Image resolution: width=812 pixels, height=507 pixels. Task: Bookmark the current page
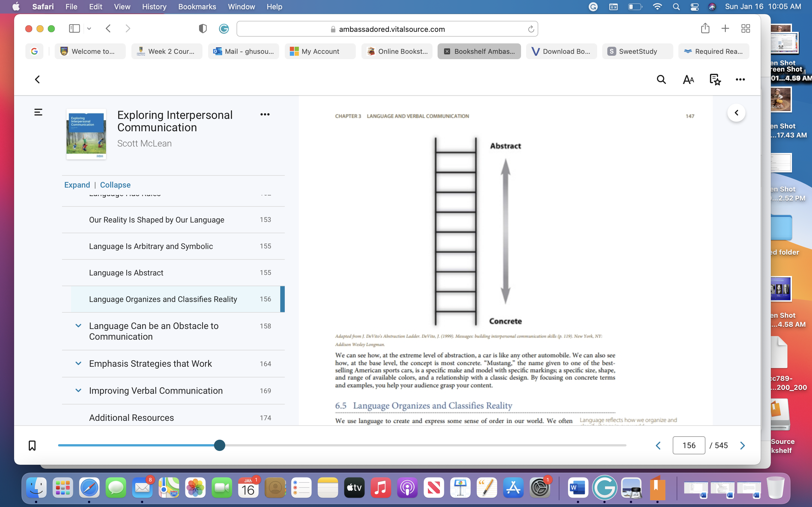tap(32, 445)
